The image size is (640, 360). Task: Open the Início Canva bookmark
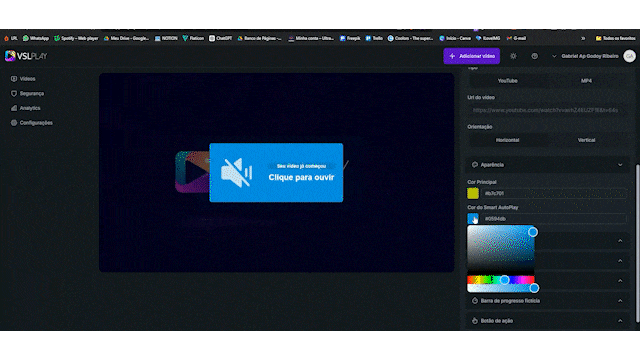455,38
